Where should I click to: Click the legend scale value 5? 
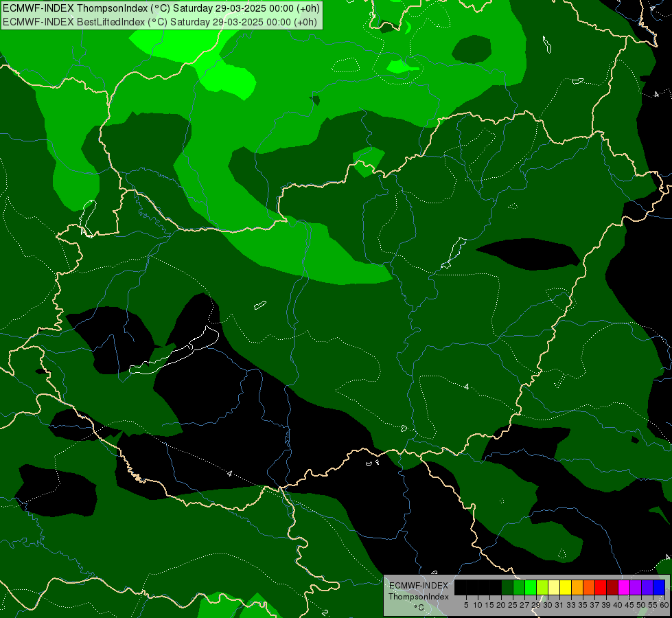[466, 605]
